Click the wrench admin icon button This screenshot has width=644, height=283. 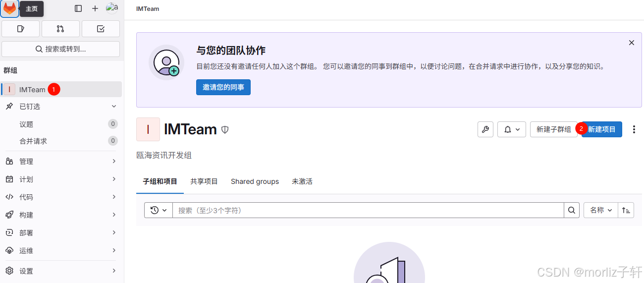[x=485, y=129]
